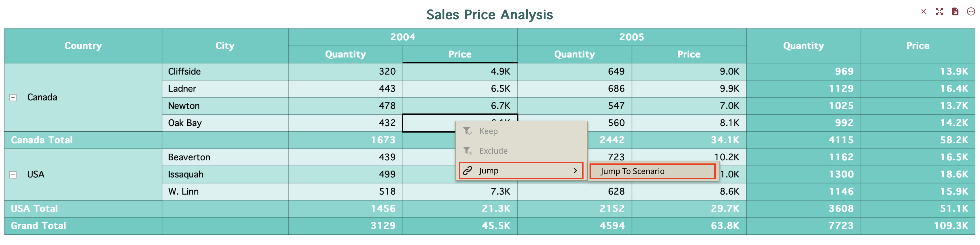The width and height of the screenshot is (980, 245).
Task: Select the 2004 Price column header
Action: point(460,54)
